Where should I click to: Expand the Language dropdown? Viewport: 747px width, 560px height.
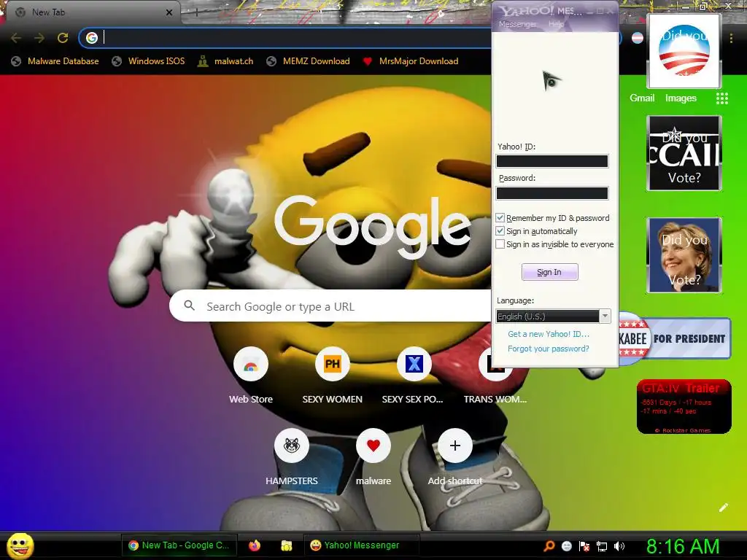pyautogui.click(x=605, y=316)
